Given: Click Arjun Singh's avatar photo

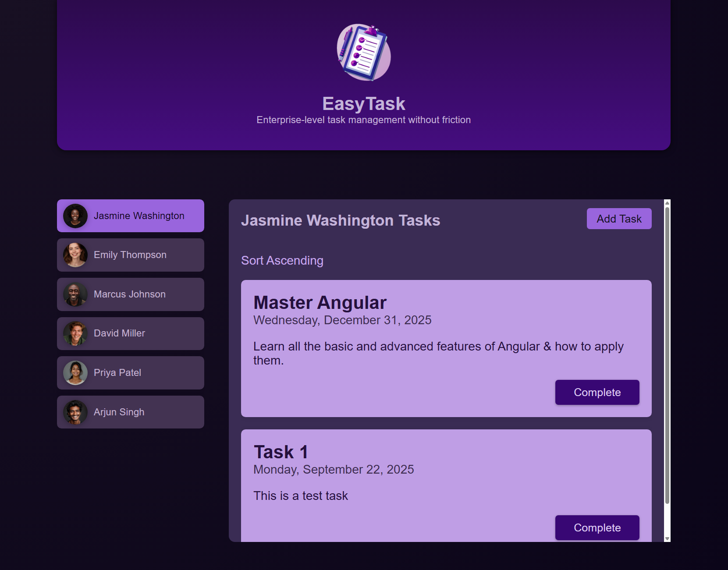Looking at the screenshot, I should click(75, 412).
